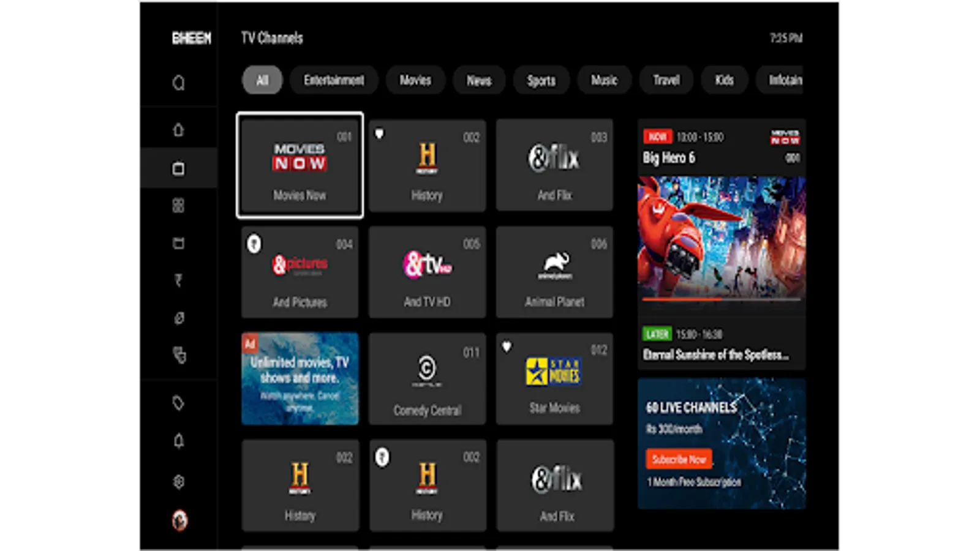Screen dimensions: 980x551
Task: Click the overlapping-cards icon above the tag icon
Action: pyautogui.click(x=179, y=355)
